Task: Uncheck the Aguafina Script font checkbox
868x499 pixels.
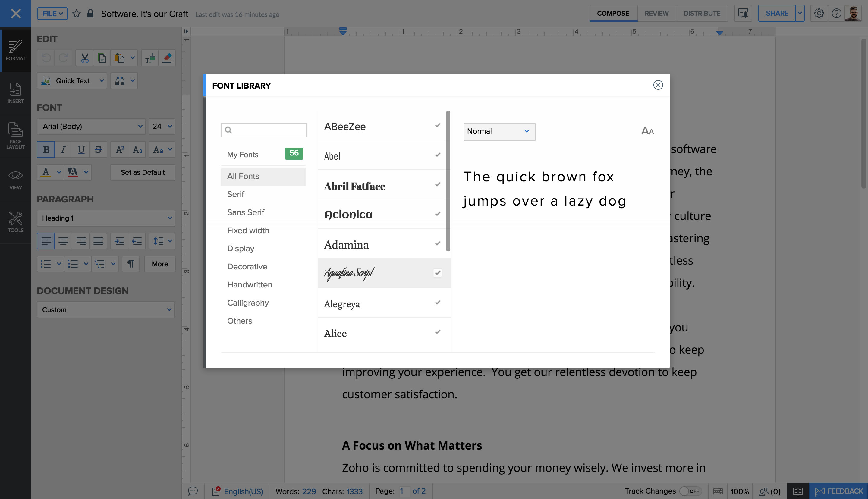Action: click(437, 273)
